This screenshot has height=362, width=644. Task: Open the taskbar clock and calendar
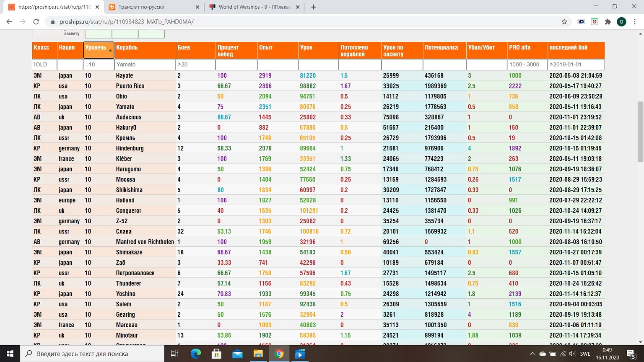607,354
